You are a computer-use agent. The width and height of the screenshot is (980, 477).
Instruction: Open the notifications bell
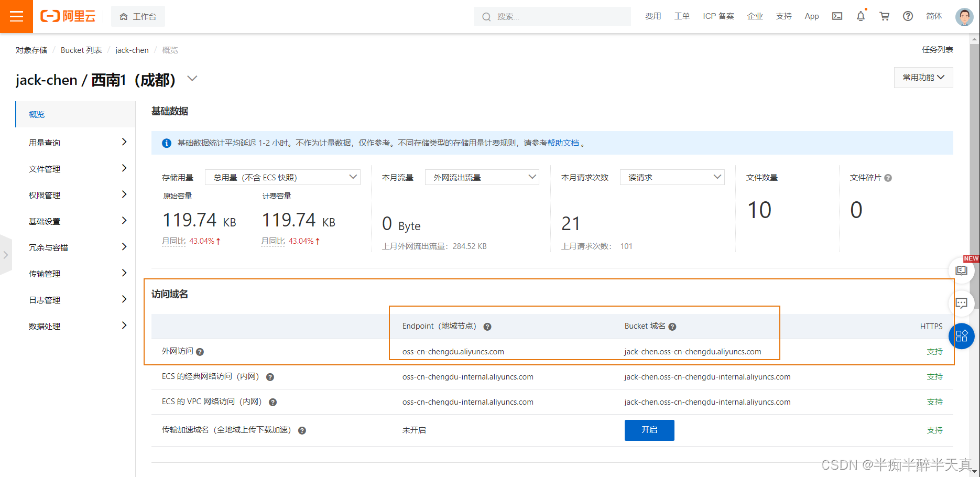tap(861, 16)
